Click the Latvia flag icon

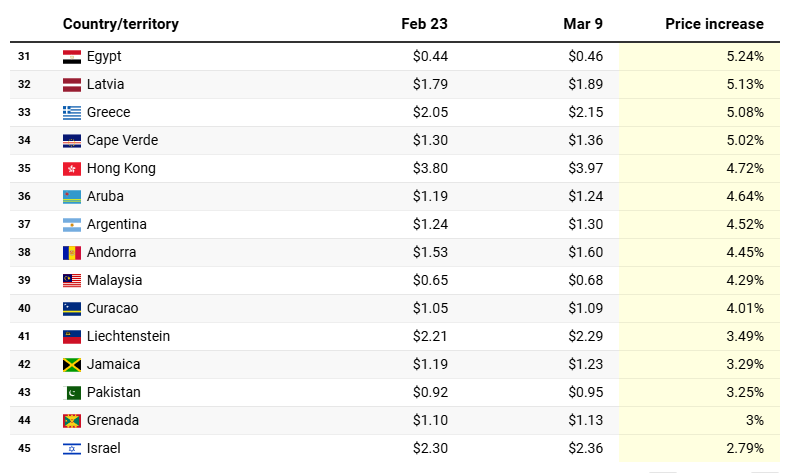click(x=72, y=85)
